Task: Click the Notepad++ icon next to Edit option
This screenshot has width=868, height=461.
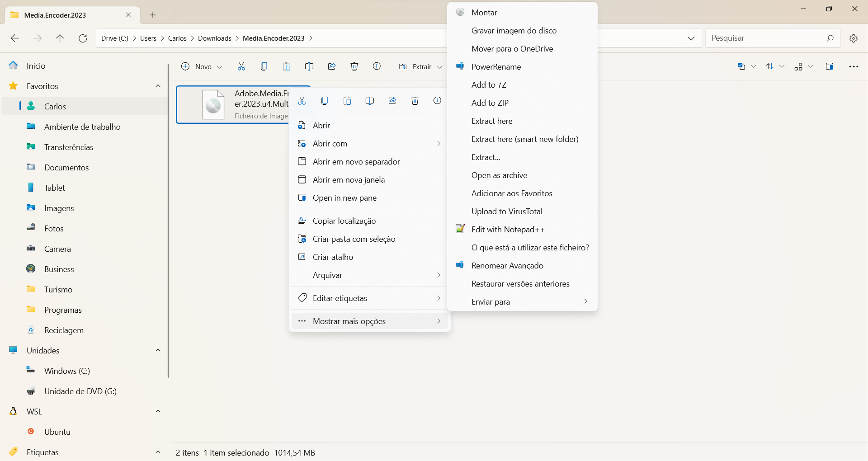Action: click(460, 229)
